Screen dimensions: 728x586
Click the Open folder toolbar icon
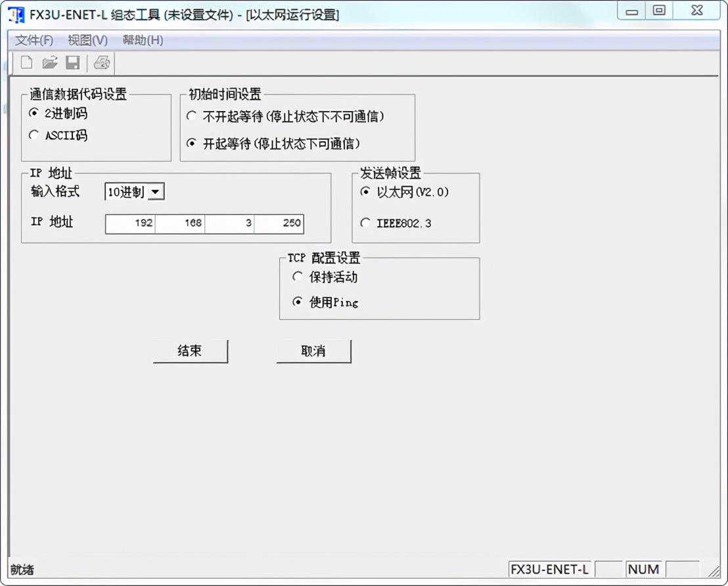pos(50,63)
